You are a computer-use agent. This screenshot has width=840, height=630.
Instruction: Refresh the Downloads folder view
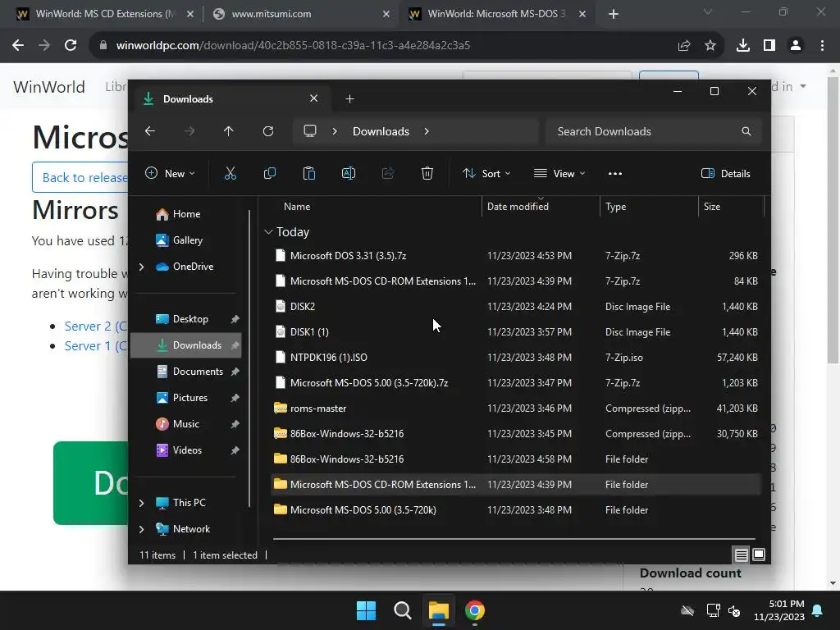(268, 131)
